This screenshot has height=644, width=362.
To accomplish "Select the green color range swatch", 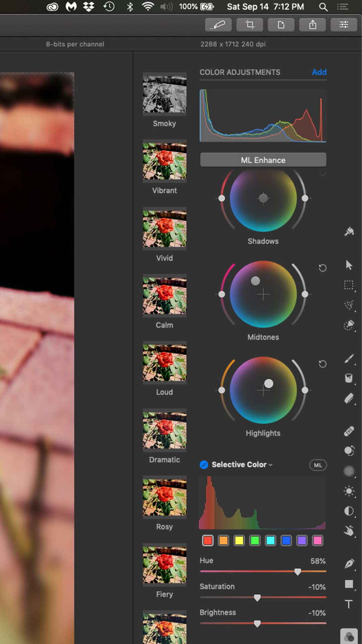I will coord(255,540).
